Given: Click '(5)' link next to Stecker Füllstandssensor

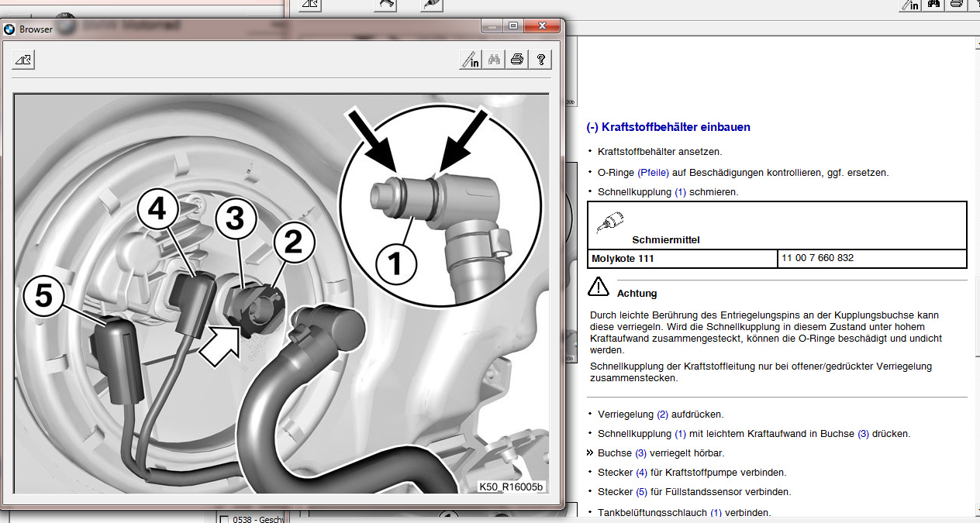Looking at the screenshot, I should point(641,492).
